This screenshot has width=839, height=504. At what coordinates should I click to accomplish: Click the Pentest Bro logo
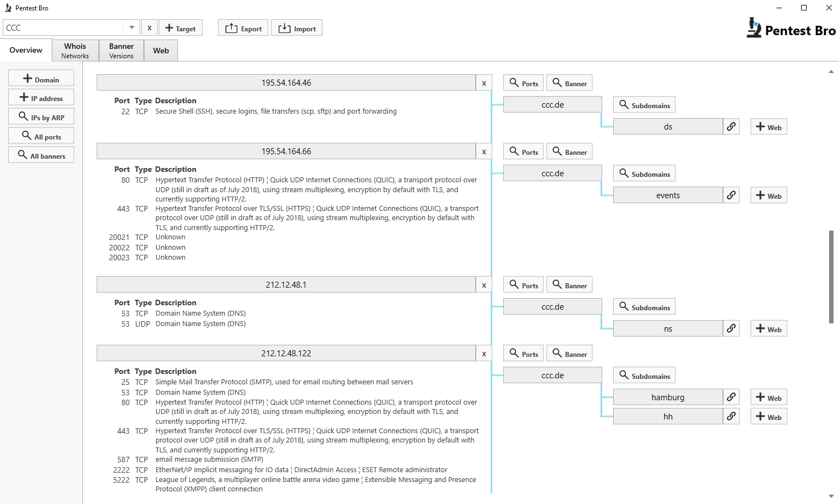pos(791,28)
